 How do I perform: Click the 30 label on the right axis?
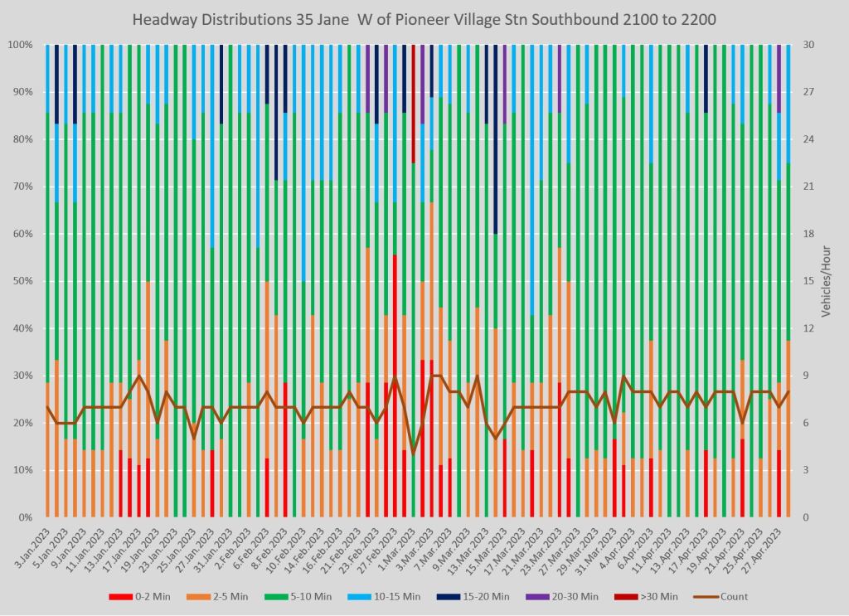(803, 45)
